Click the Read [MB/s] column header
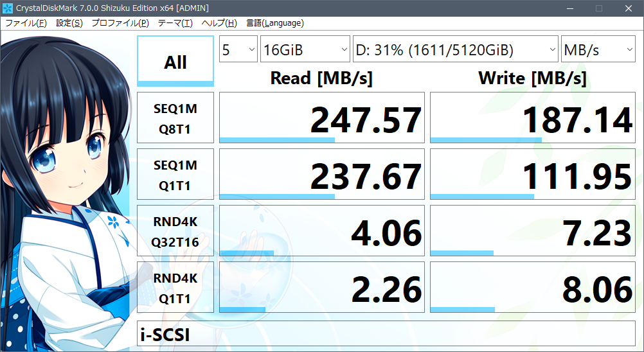Image resolution: width=644 pixels, height=352 pixels. click(321, 78)
